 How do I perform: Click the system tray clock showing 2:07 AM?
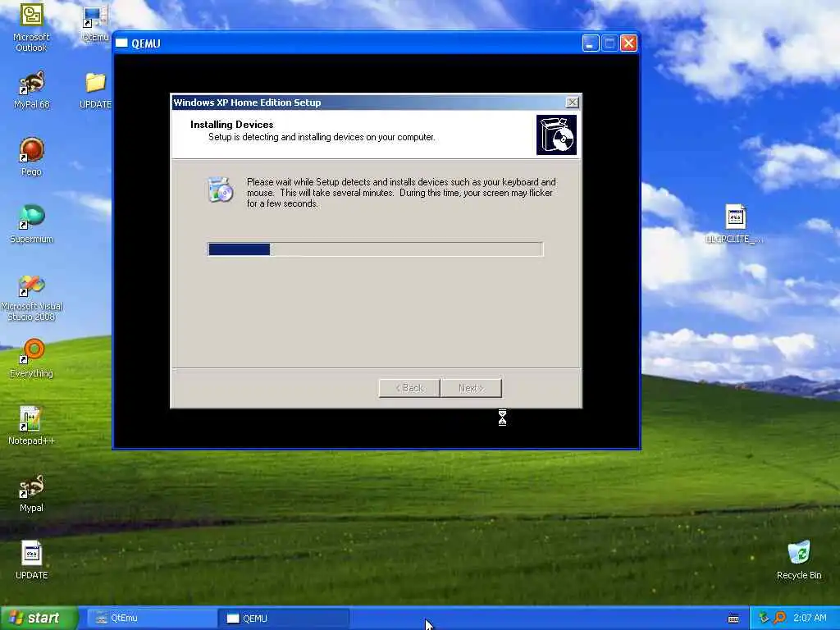pyautogui.click(x=810, y=618)
